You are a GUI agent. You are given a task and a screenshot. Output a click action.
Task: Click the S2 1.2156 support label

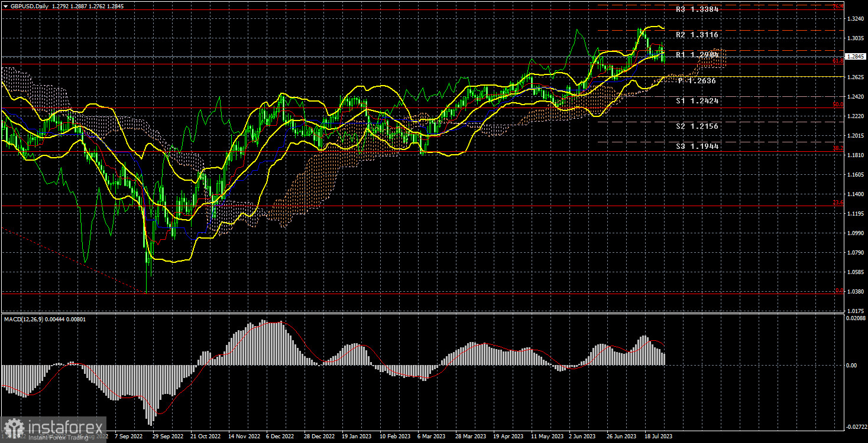click(x=698, y=126)
